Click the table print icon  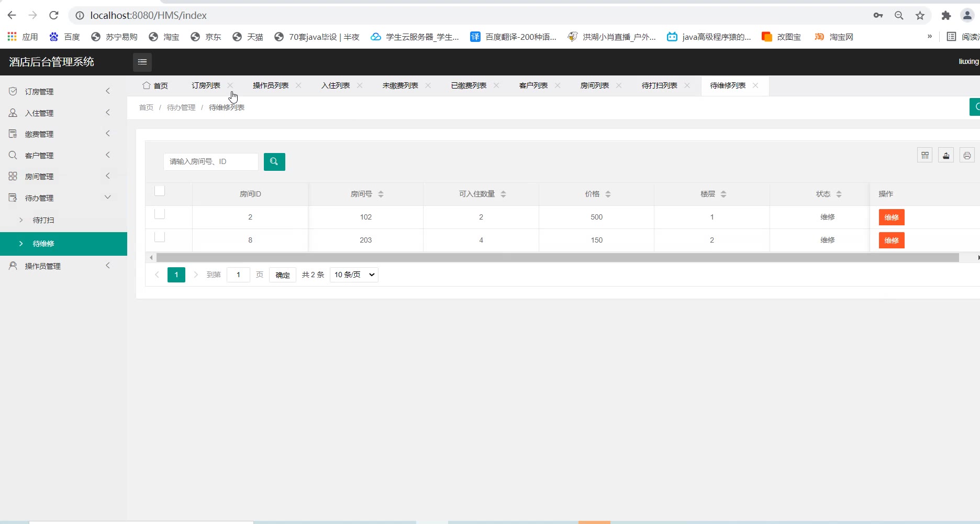pyautogui.click(x=967, y=155)
